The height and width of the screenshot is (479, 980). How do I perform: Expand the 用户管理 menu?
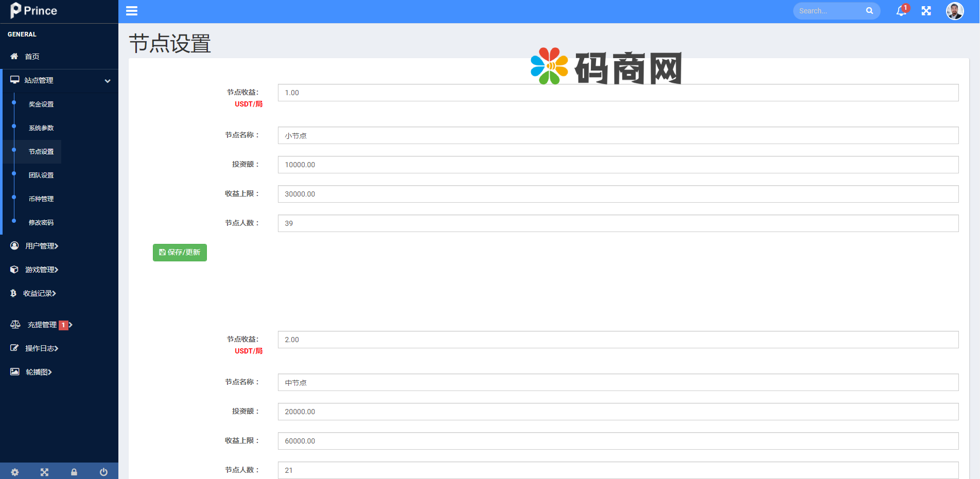point(41,246)
